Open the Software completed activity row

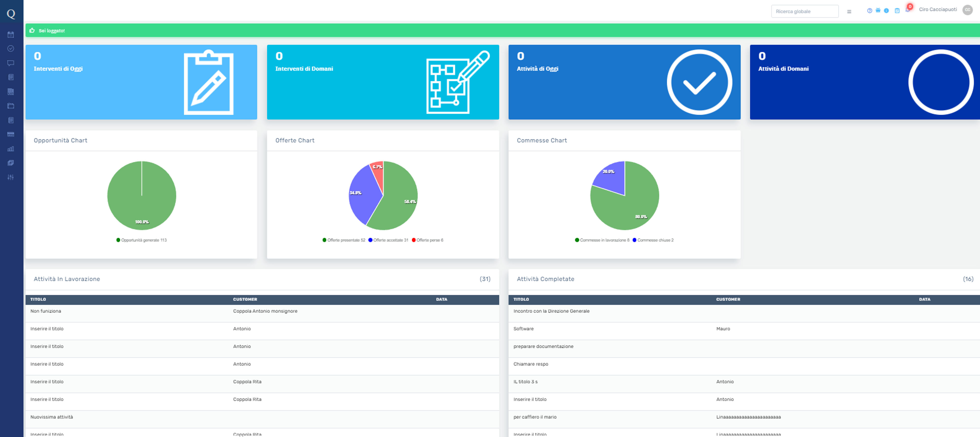(x=744, y=331)
